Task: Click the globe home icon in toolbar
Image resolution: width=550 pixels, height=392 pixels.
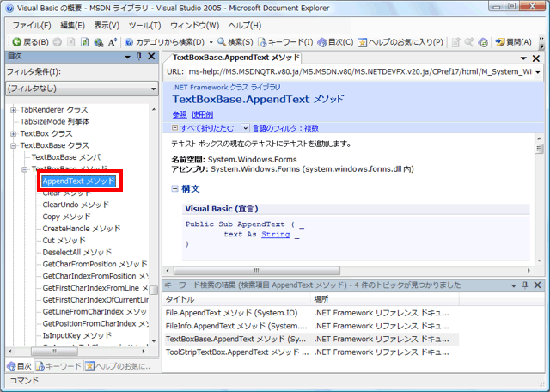Action: (x=99, y=42)
